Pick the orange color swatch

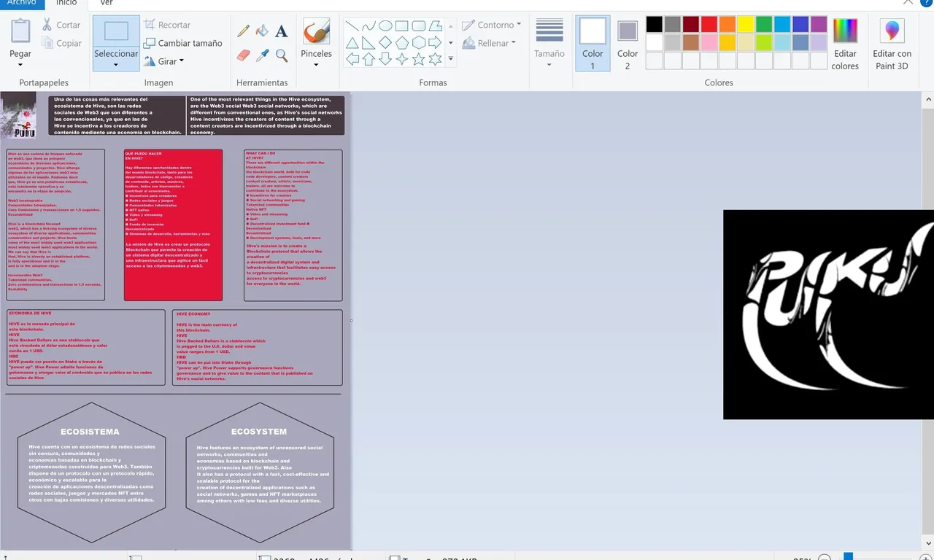tap(727, 24)
